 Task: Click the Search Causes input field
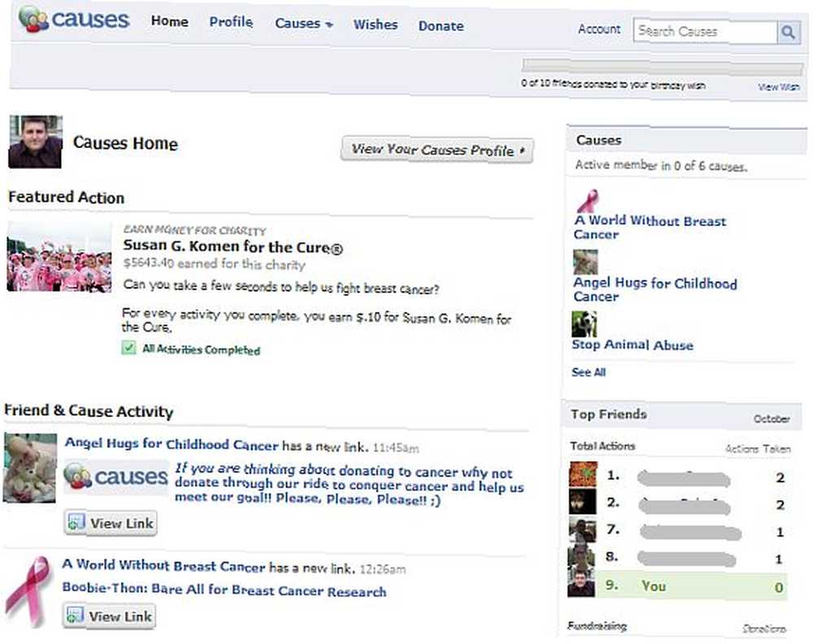705,32
